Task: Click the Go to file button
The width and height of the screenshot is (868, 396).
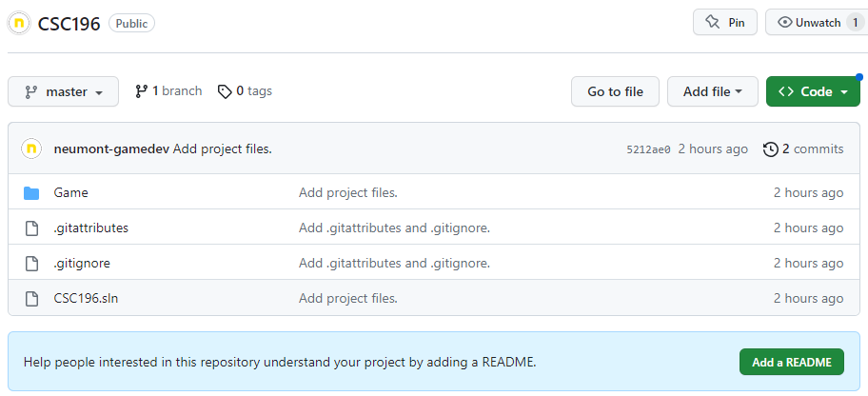Action: pyautogui.click(x=615, y=91)
